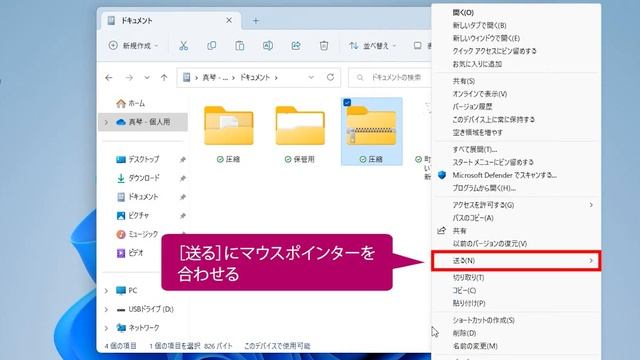Open ドキュメント in the sidebar
Image resolution: width=640 pixels, height=360 pixels.
[x=138, y=197]
